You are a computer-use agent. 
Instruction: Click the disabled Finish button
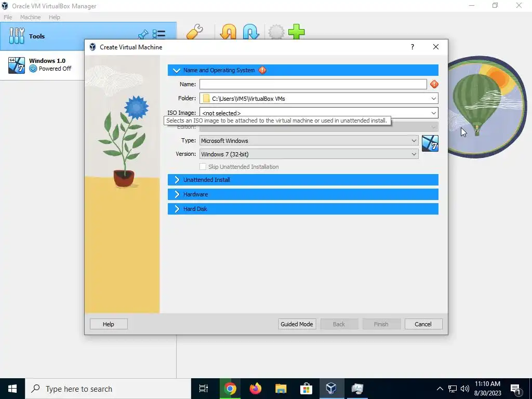point(381,324)
